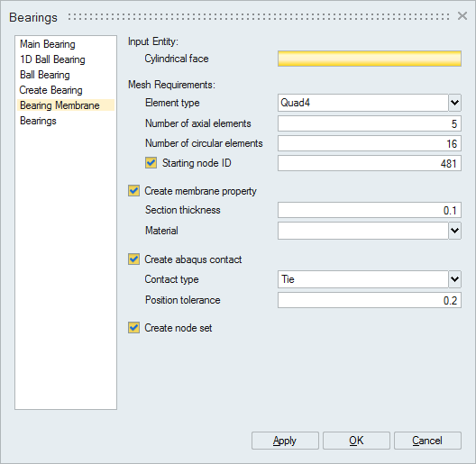Select the Bearings list item
Image resolution: width=476 pixels, height=464 pixels.
click(x=38, y=121)
